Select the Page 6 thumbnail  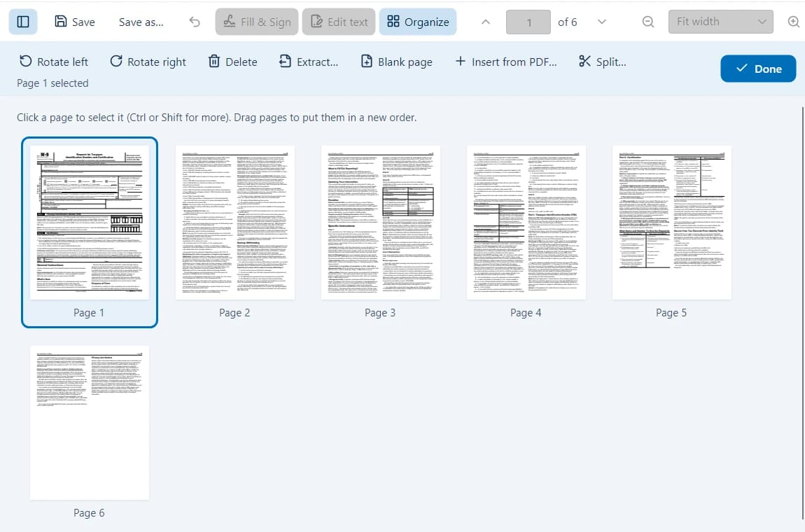[x=90, y=423]
